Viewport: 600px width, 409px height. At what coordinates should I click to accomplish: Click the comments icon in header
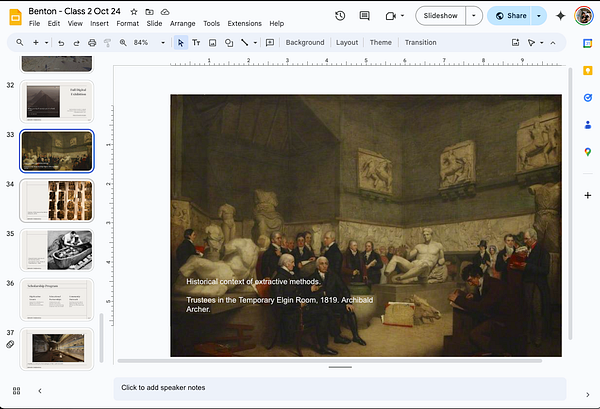365,16
